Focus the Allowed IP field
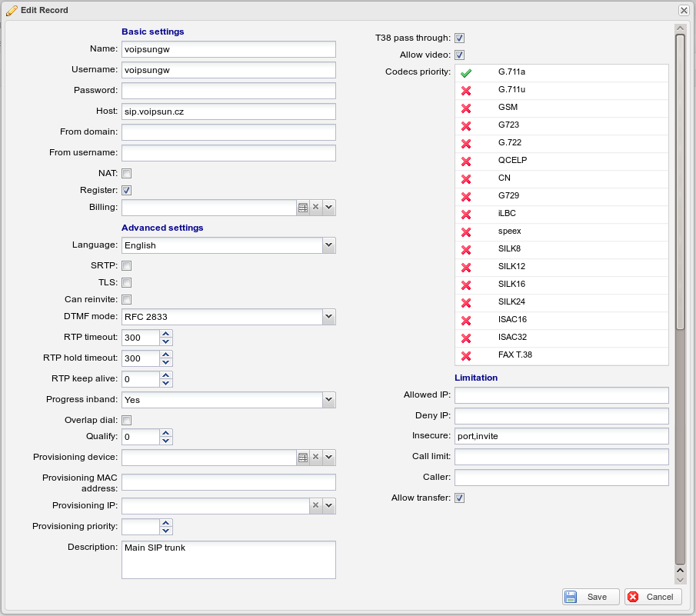This screenshot has width=696, height=616. [561, 395]
